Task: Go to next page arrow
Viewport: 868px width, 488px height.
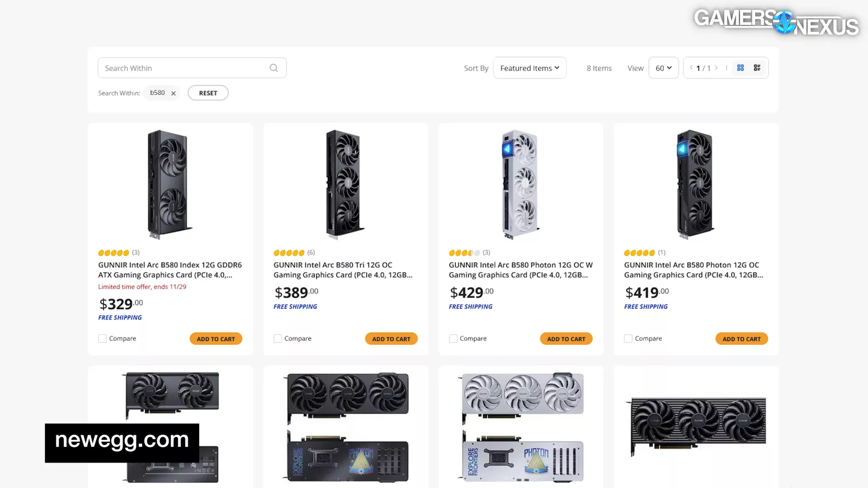Action: [x=716, y=68]
